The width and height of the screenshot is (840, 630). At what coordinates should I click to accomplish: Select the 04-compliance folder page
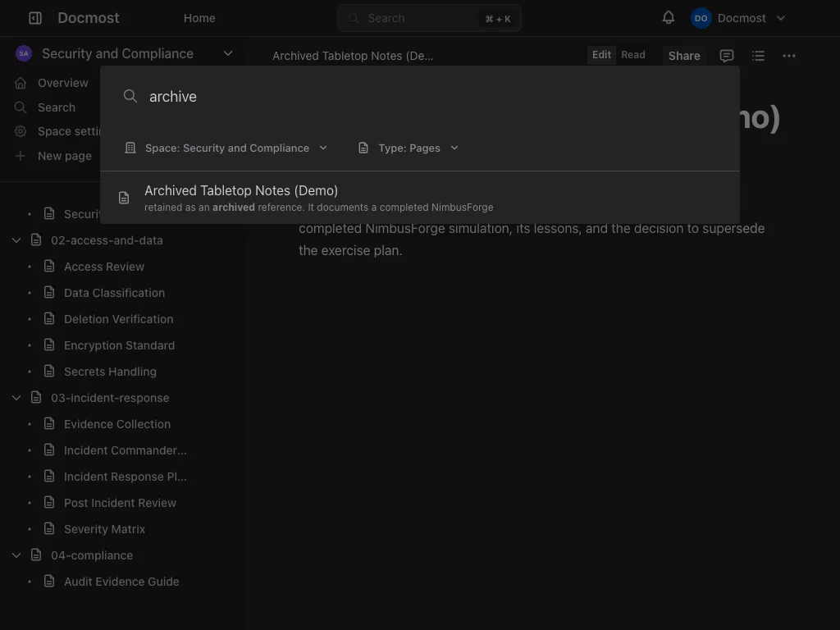click(92, 555)
